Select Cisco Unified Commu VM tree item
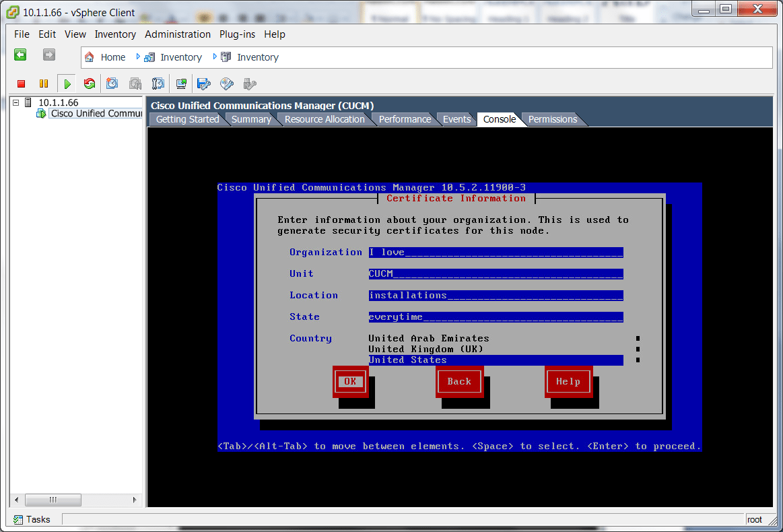 click(96, 114)
